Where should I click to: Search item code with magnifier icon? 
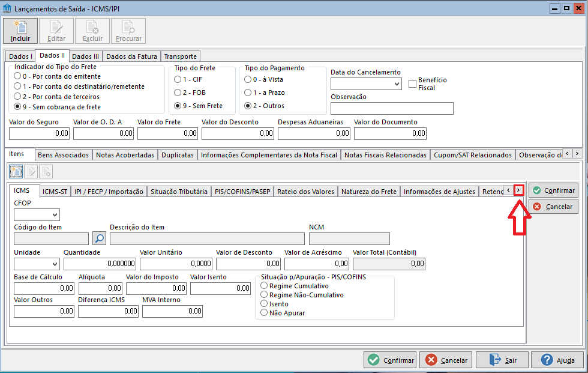tap(99, 238)
